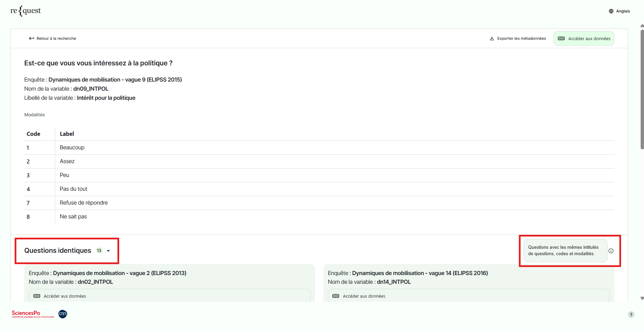Go back via Retour à la recherche
This screenshot has height=331, width=644.
(x=56, y=38)
